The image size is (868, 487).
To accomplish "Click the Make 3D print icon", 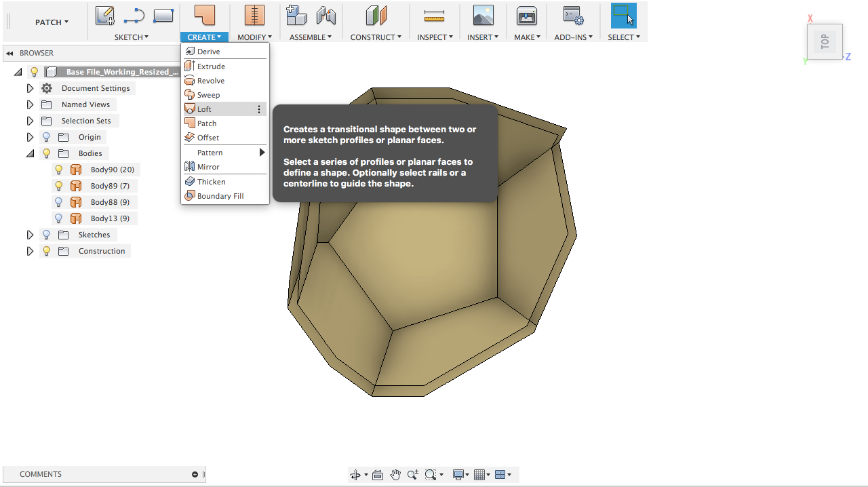I will coord(527,16).
